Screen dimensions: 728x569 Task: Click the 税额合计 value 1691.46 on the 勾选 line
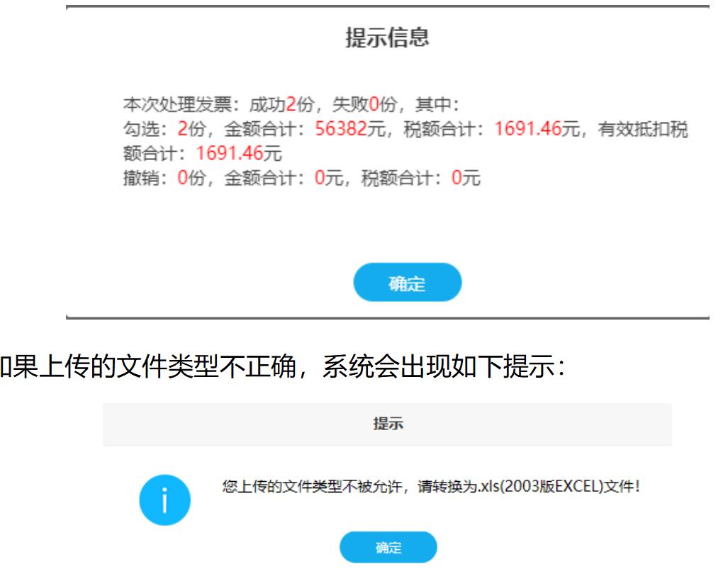pyautogui.click(x=527, y=130)
